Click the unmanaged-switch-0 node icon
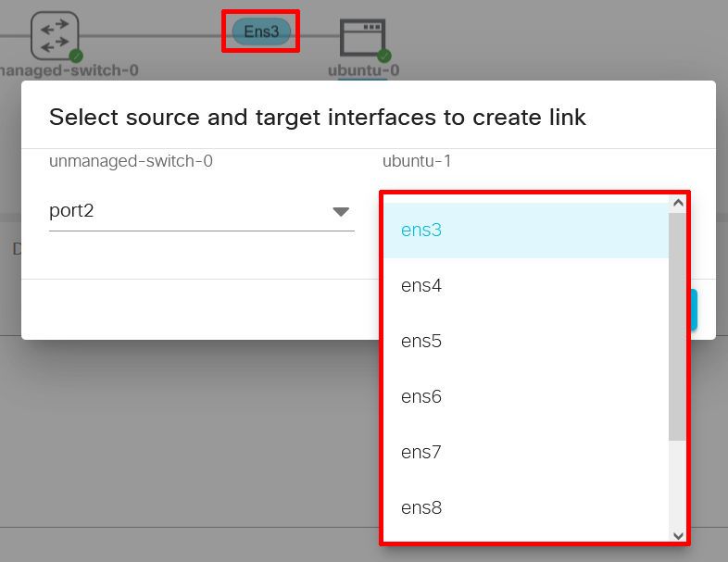Screen dimensions: 728x562 (x=55, y=36)
